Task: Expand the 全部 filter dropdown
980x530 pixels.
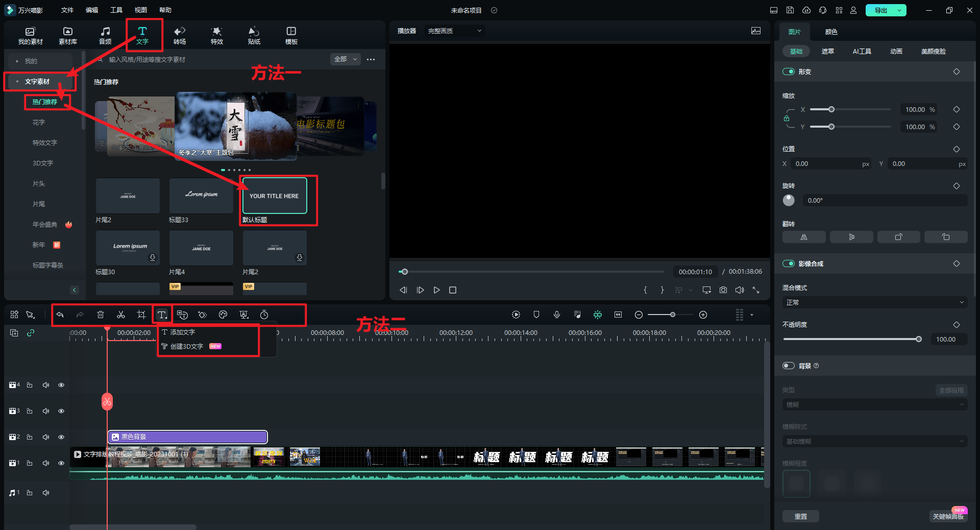Action: (346, 59)
